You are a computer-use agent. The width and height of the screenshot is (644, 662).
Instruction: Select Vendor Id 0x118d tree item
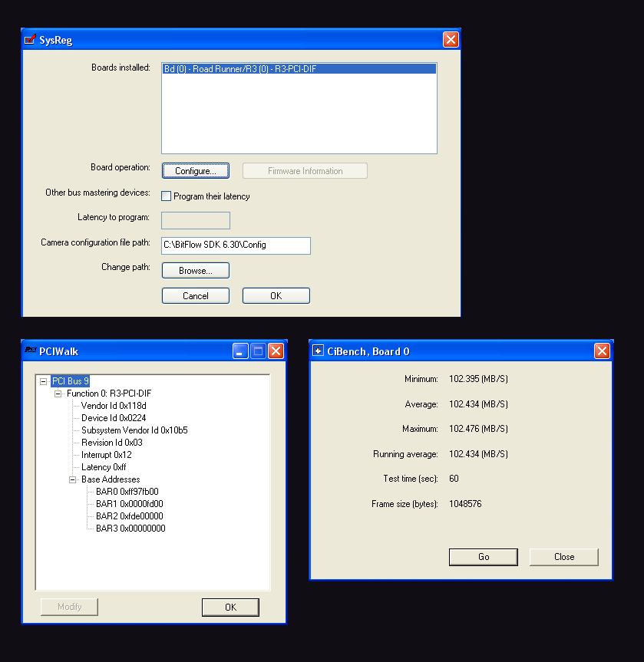[114, 406]
